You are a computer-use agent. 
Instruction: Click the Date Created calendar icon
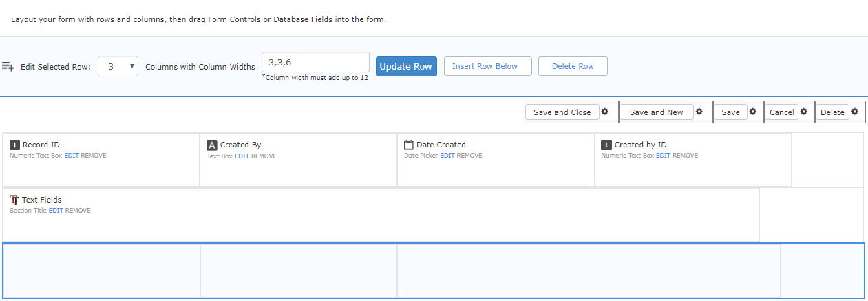409,145
